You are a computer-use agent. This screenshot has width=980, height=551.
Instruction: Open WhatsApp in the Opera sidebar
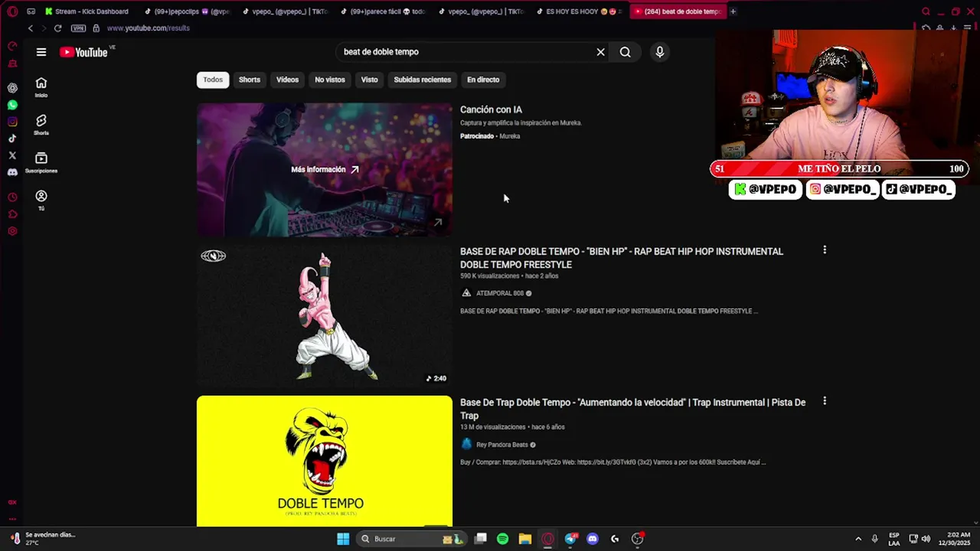[x=12, y=105]
